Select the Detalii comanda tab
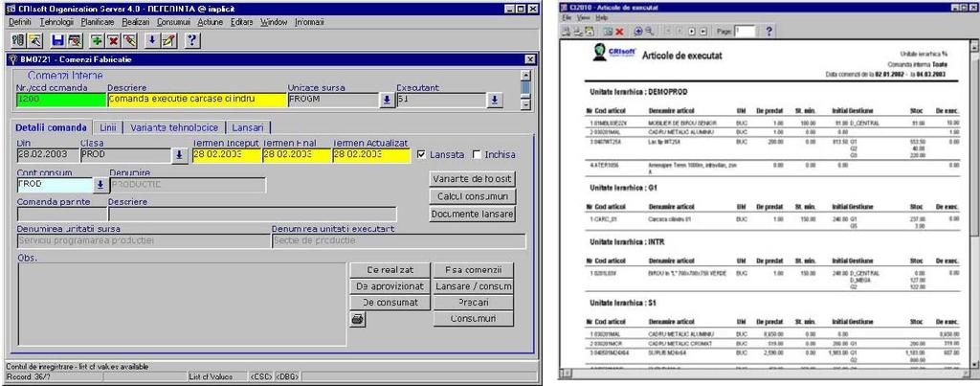 point(51,127)
